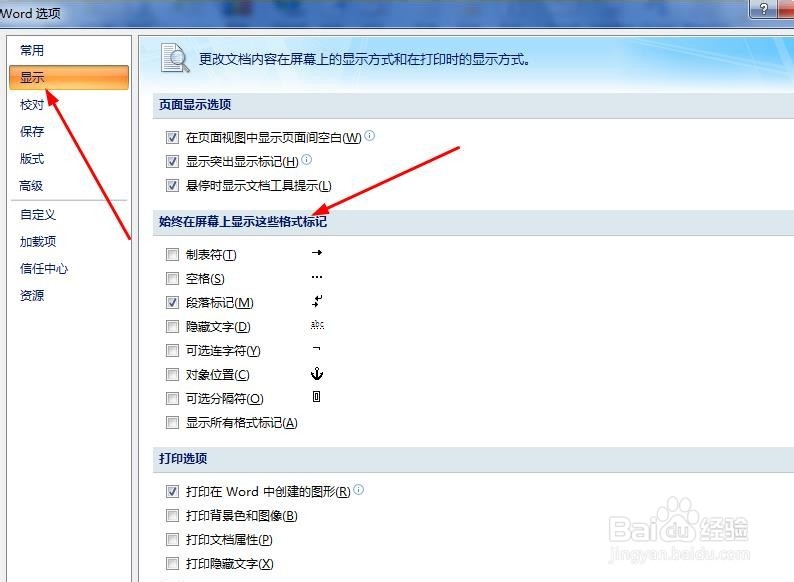Uncheck 在页面视图中显示页面间空白
Image resolution: width=794 pixels, height=582 pixels.
172,137
